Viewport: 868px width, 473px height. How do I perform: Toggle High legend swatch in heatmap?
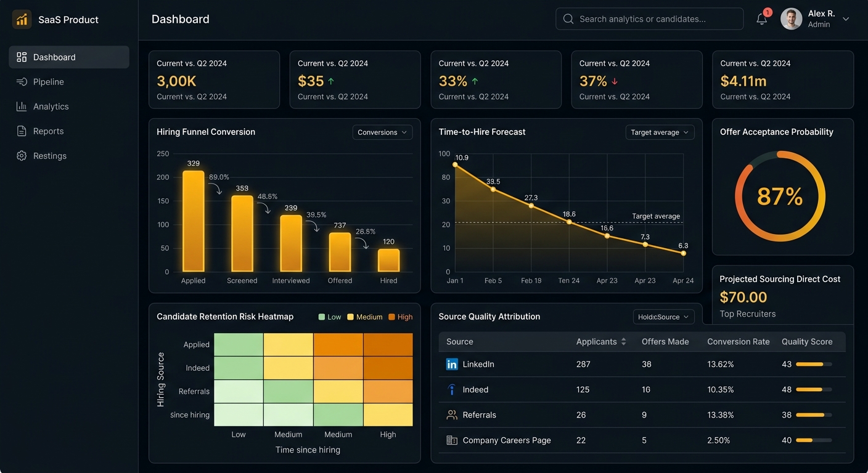tap(391, 317)
